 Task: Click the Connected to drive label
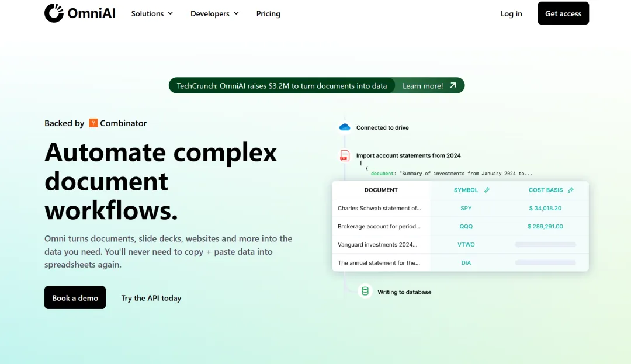[x=382, y=127]
